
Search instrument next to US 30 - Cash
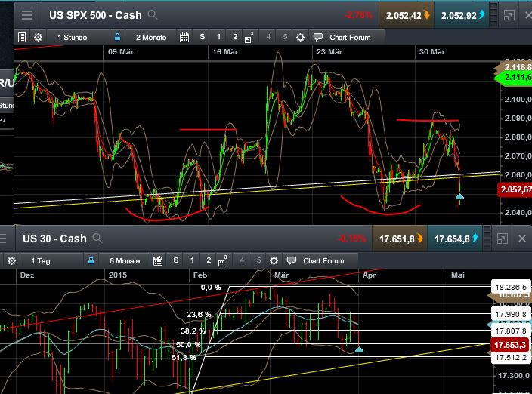(x=97, y=239)
